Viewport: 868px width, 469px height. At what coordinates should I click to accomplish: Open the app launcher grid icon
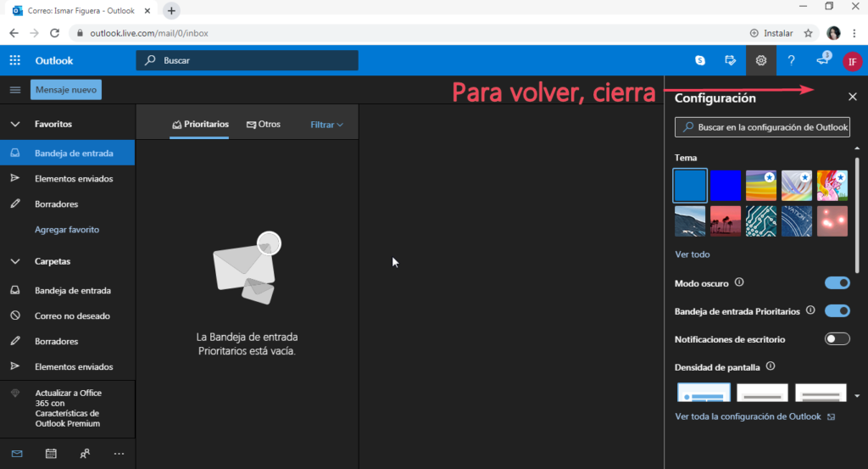[x=15, y=60]
